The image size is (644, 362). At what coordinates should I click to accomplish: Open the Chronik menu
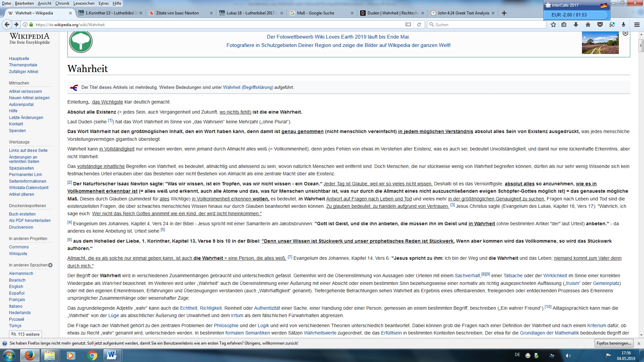point(62,3)
